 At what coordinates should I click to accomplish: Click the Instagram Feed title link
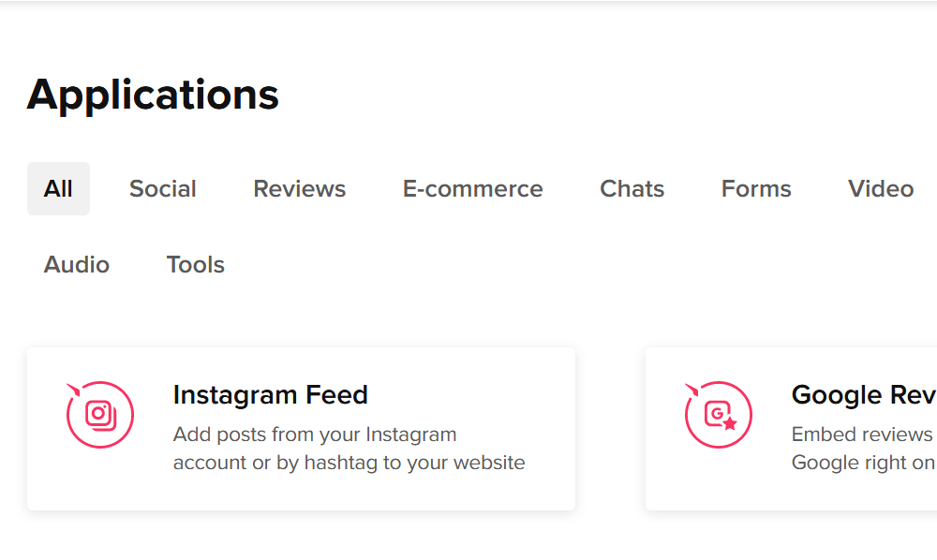click(271, 395)
